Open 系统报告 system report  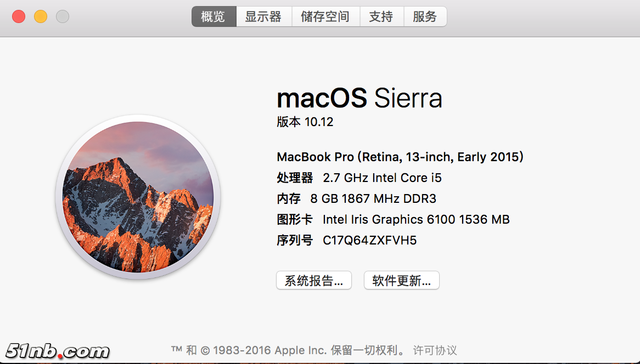313,281
